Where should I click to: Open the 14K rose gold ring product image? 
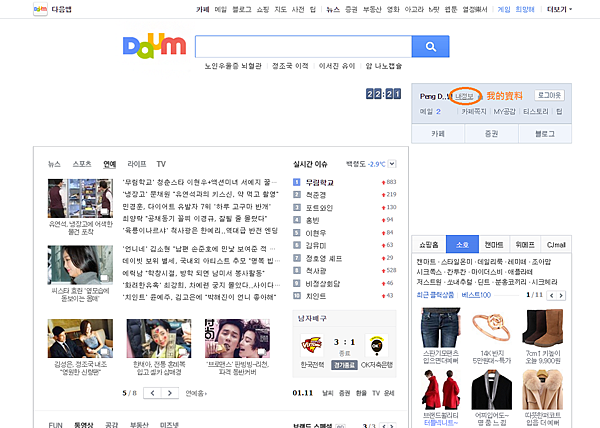(492, 328)
